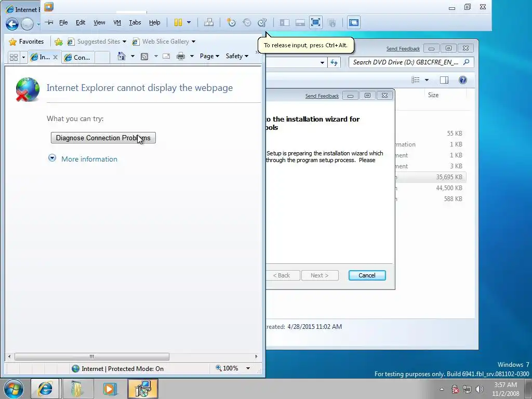Pin the VMware full-screen toolbar
This screenshot has width=532, height=399.
tap(49, 22)
